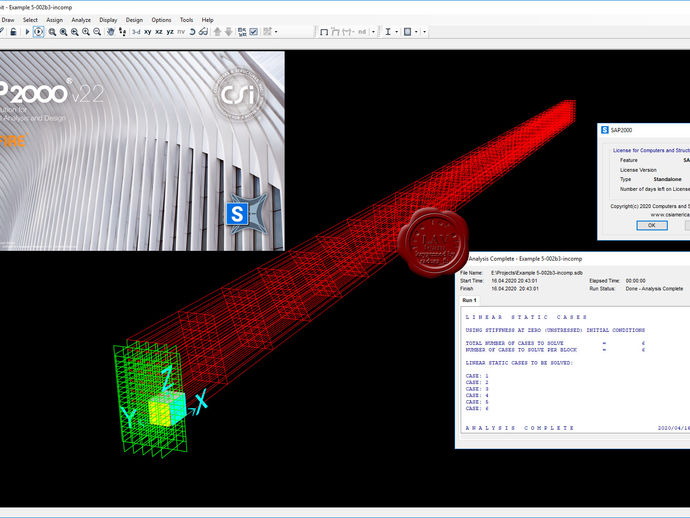
Task: Click OK in the SAP2000 license dialog
Action: 652,225
